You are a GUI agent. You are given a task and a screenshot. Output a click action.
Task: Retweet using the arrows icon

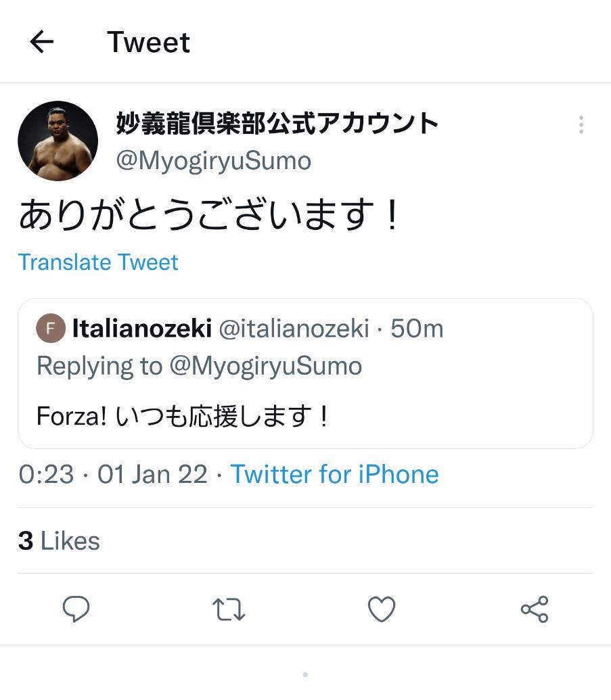tap(229, 609)
